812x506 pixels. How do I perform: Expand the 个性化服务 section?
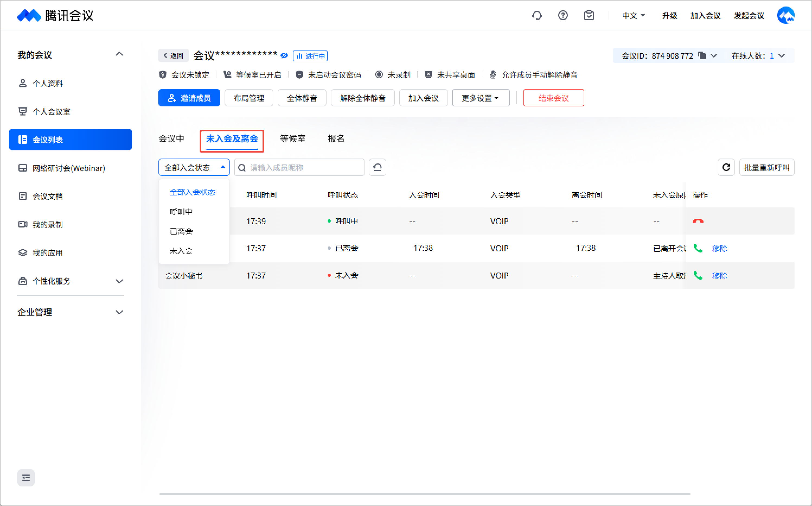click(x=119, y=281)
